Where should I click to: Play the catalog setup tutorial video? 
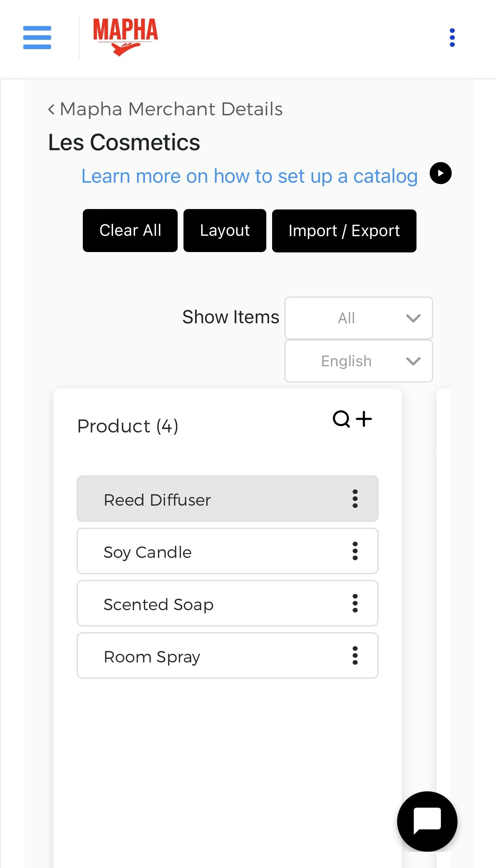point(440,173)
